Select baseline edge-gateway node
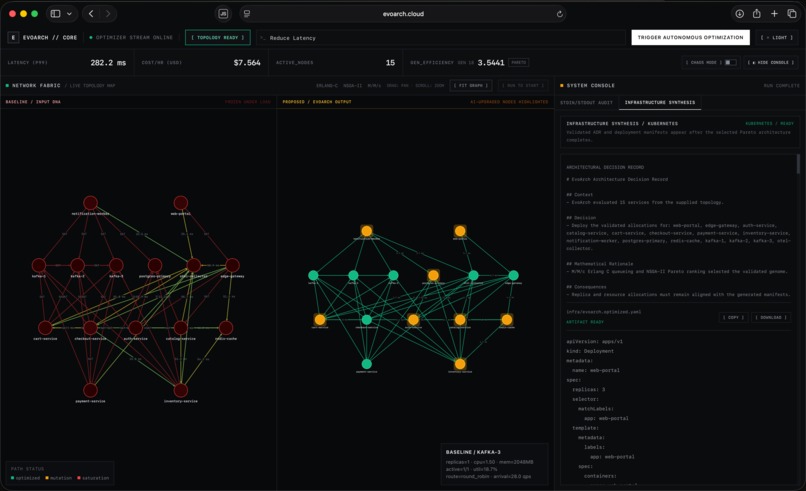 click(232, 265)
